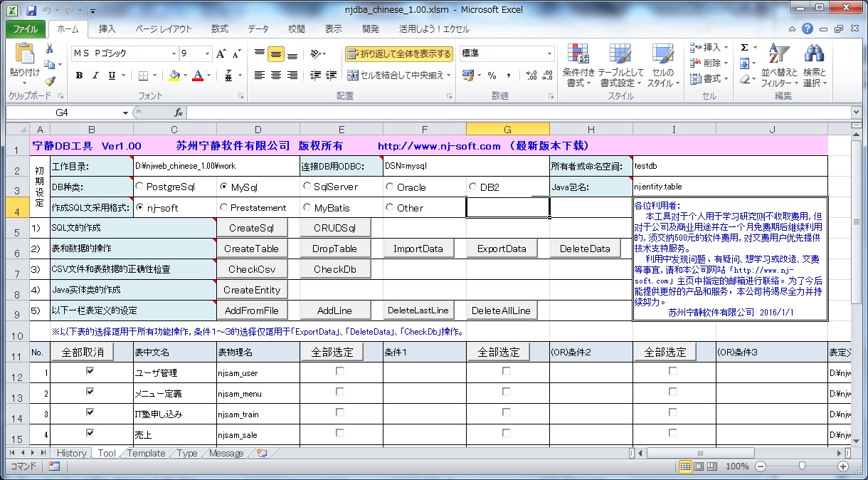The image size is (868, 480).
Task: Select the SqlServer radio button
Action: [x=307, y=187]
